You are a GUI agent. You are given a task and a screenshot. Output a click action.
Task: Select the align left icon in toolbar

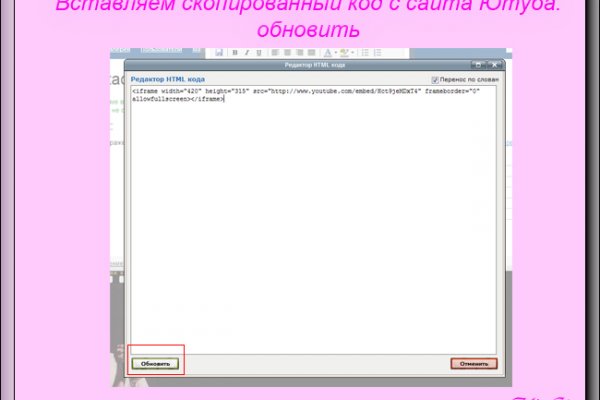point(273,52)
